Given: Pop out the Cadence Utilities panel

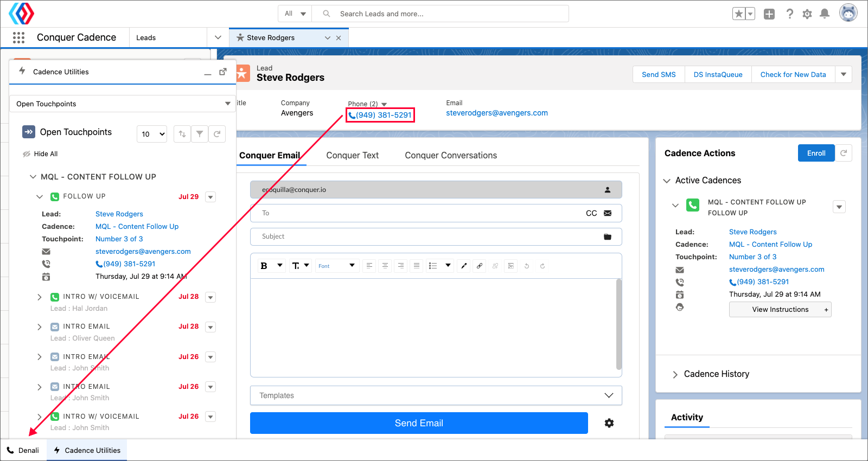Looking at the screenshot, I should [223, 72].
